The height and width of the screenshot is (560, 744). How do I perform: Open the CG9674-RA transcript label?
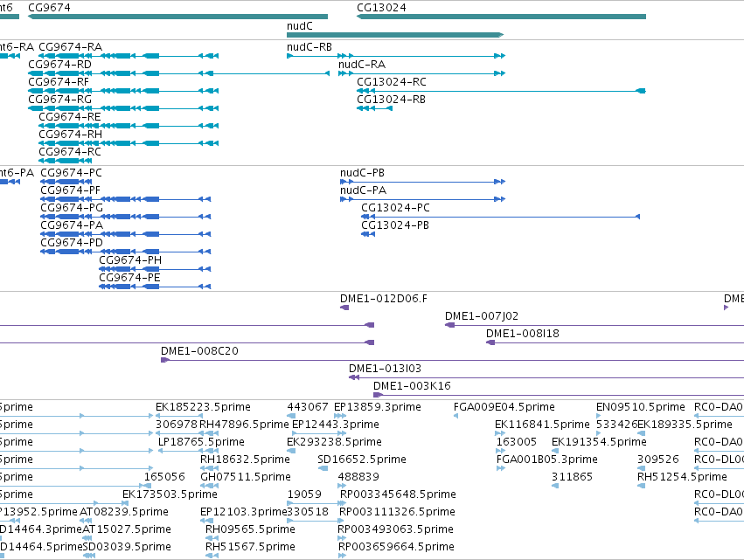coord(70,47)
